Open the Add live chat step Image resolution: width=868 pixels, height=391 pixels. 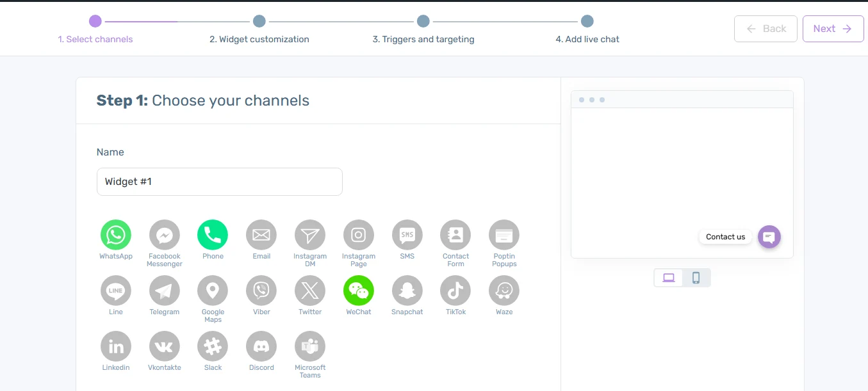tap(587, 22)
